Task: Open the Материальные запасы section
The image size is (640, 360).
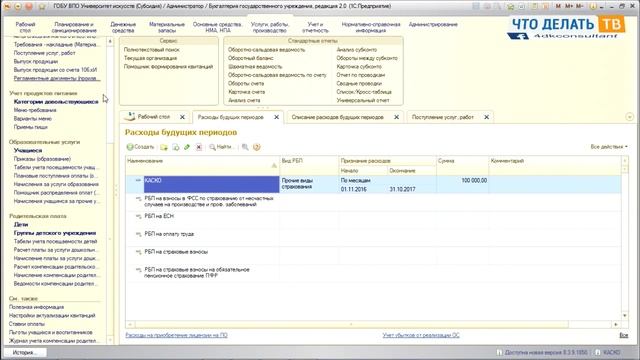Action: (x=167, y=27)
